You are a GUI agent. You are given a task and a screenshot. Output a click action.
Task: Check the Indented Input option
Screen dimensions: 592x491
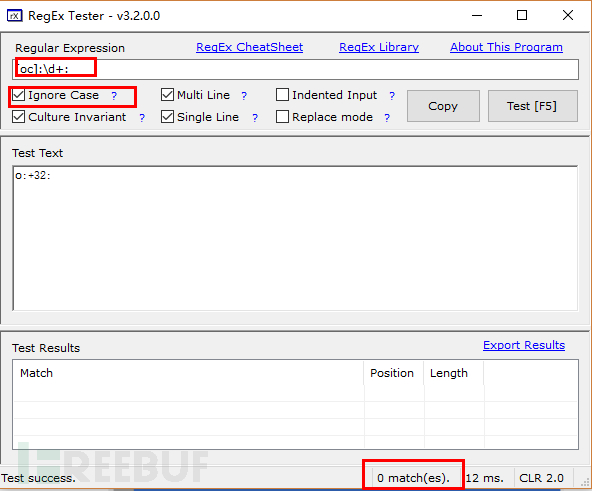[x=282, y=95]
